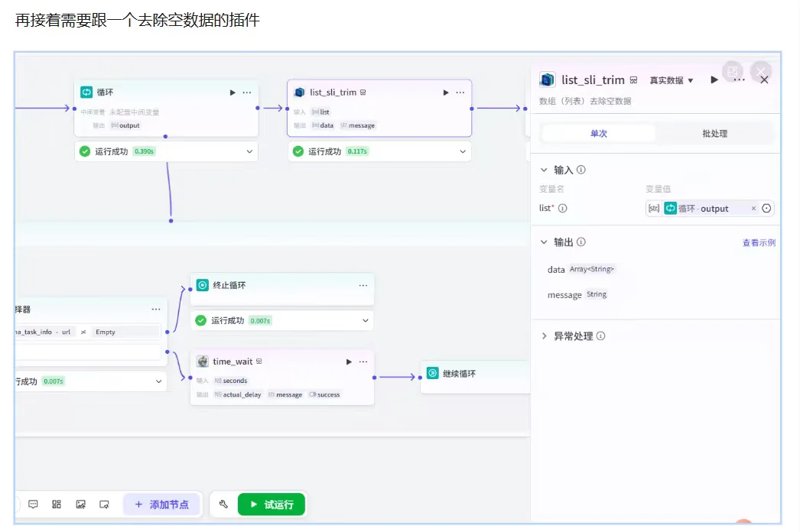
Task: Click the seconds input on time_wait node
Action: [231, 381]
